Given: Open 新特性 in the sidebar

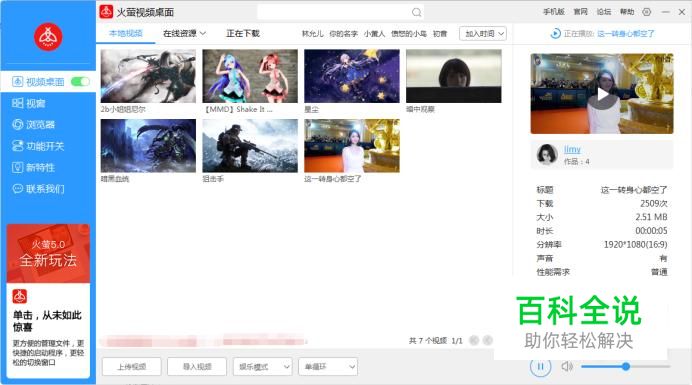Looking at the screenshot, I should click(34, 167).
